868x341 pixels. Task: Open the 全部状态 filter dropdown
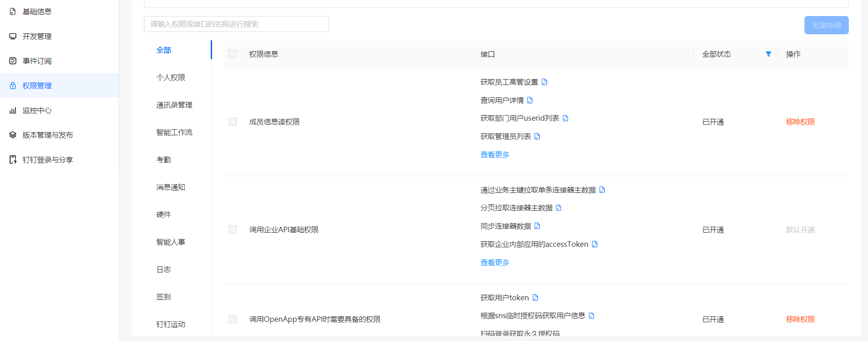[768, 54]
